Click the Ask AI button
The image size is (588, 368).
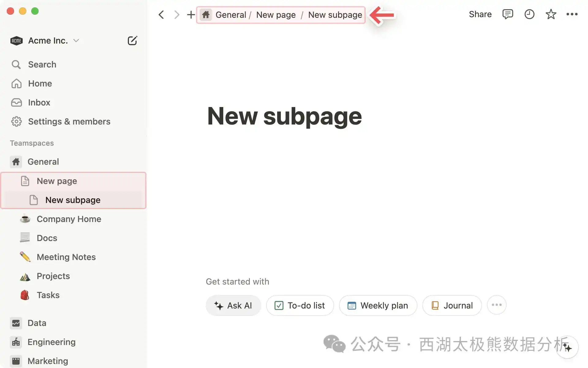pyautogui.click(x=233, y=305)
